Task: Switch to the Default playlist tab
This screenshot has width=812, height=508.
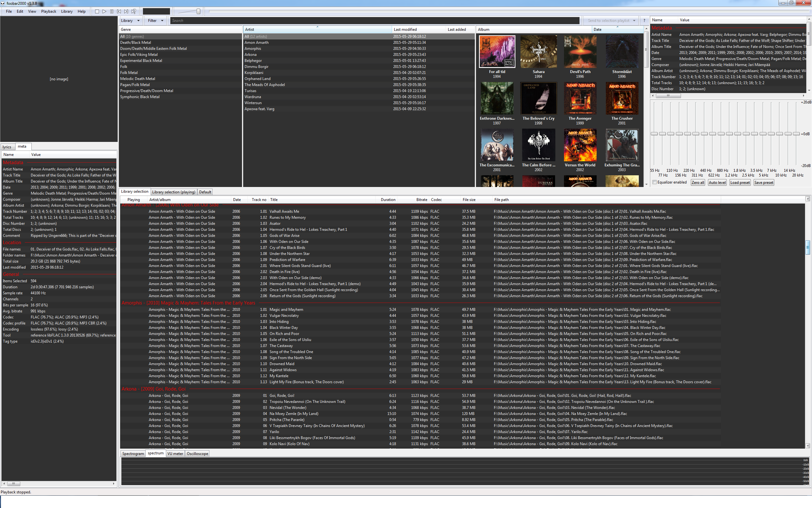Action: coord(205,192)
